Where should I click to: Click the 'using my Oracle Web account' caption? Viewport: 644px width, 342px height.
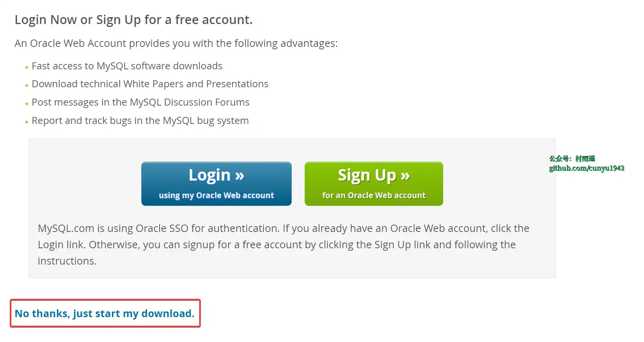[216, 195]
